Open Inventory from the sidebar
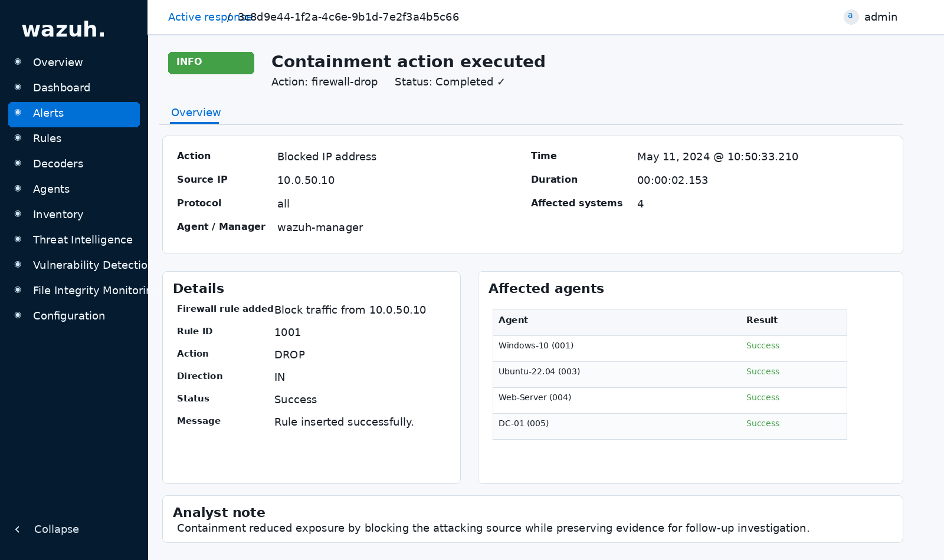The height and width of the screenshot is (560, 944). pos(58,215)
